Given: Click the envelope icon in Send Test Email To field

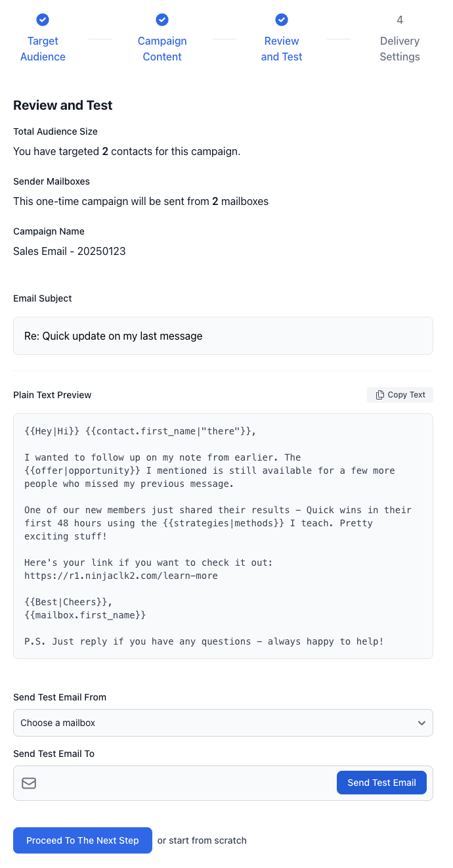Looking at the screenshot, I should (29, 783).
